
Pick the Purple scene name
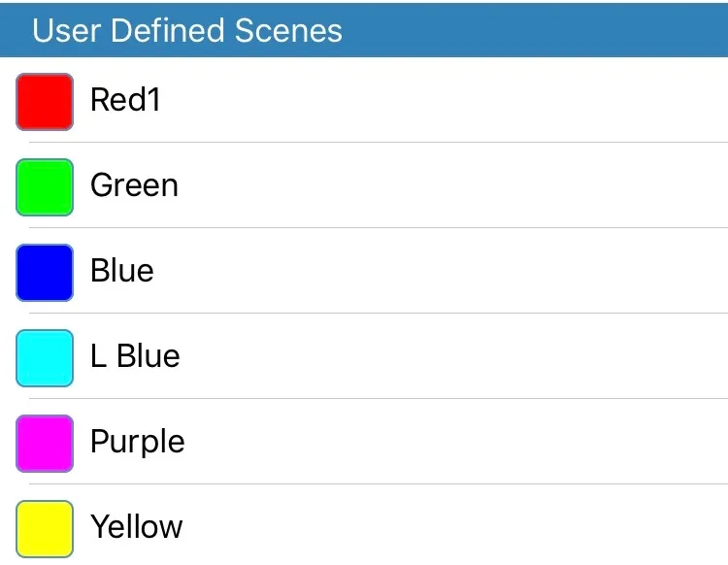tap(137, 442)
